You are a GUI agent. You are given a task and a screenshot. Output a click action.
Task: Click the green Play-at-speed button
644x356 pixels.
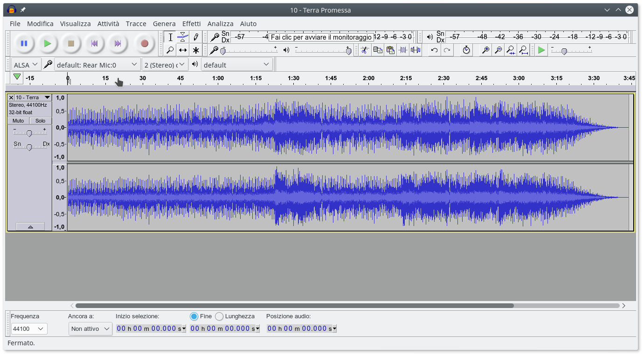tap(541, 50)
